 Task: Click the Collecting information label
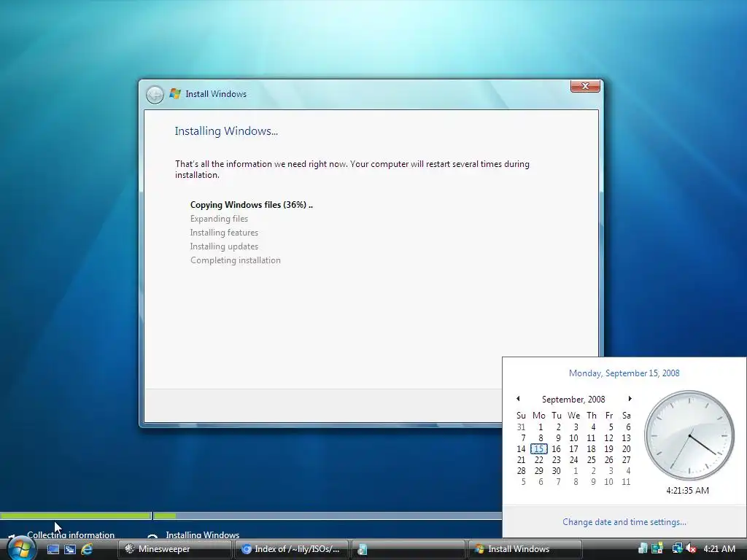tap(71, 534)
